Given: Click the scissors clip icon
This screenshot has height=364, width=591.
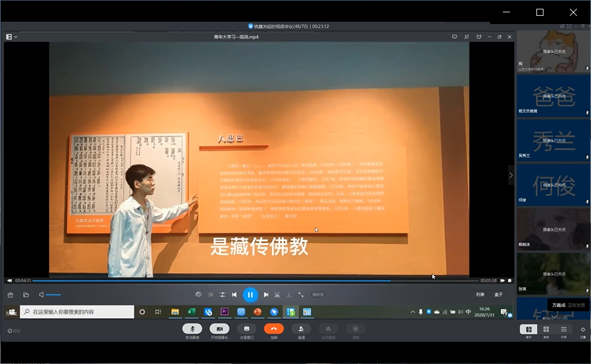Looking at the screenshot, I should coord(277,295).
